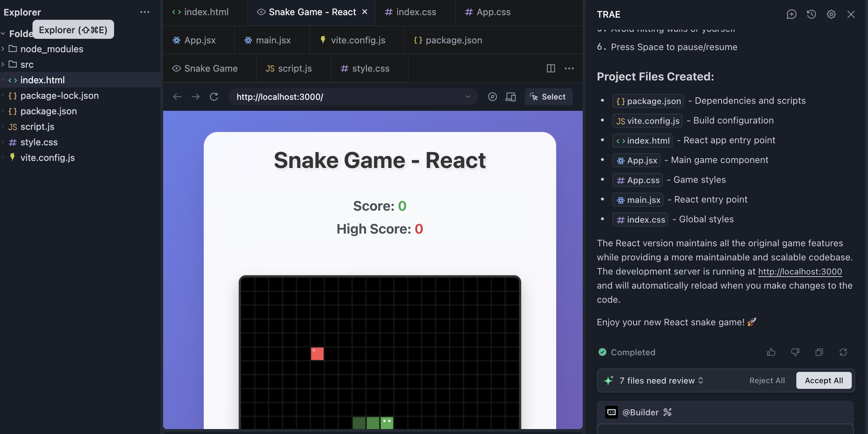The width and height of the screenshot is (868, 434).
Task: Click the Accept All button
Action: tap(824, 380)
